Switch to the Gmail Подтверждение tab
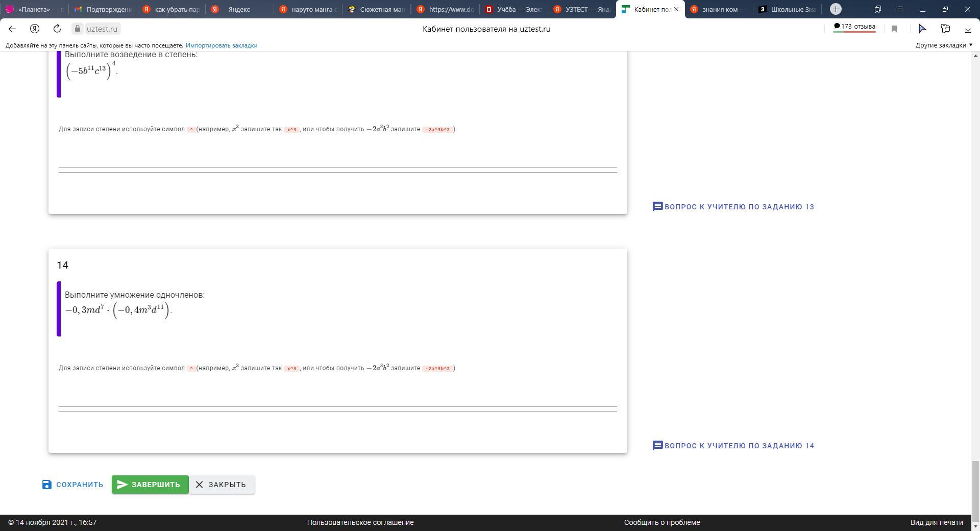This screenshot has height=531, width=980. 103,9
